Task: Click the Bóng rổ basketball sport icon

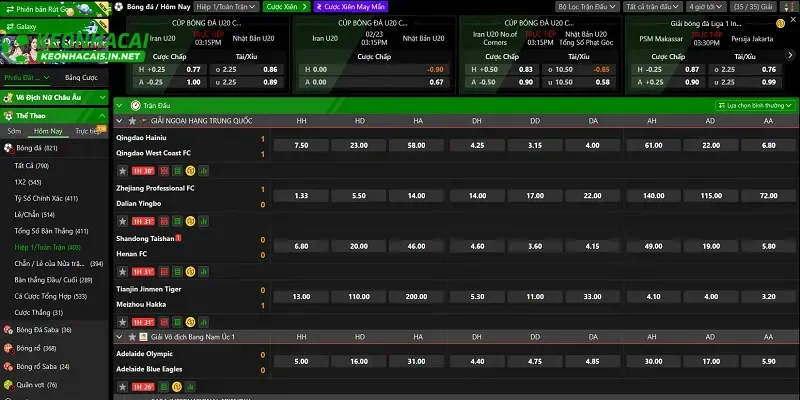Action: [9, 348]
